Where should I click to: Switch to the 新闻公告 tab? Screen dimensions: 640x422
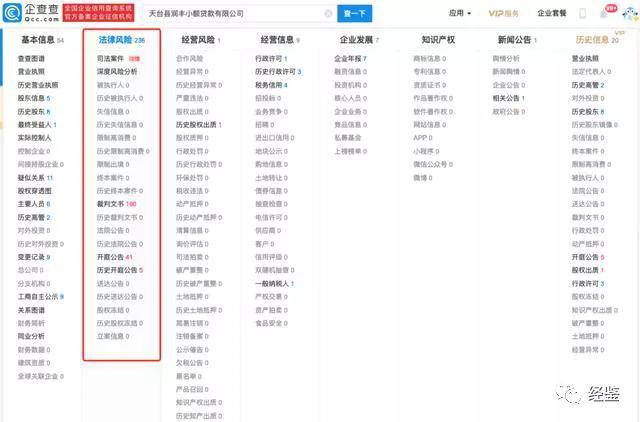pos(517,40)
